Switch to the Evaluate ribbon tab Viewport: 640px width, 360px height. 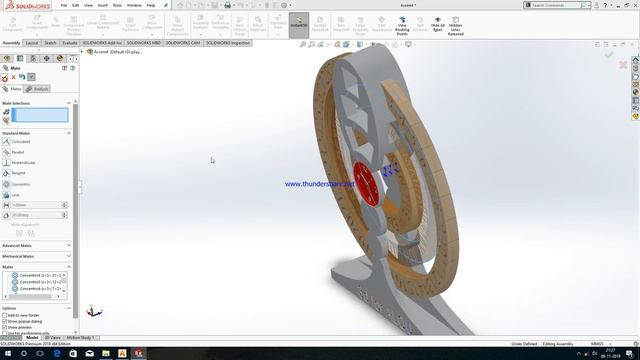coord(70,43)
